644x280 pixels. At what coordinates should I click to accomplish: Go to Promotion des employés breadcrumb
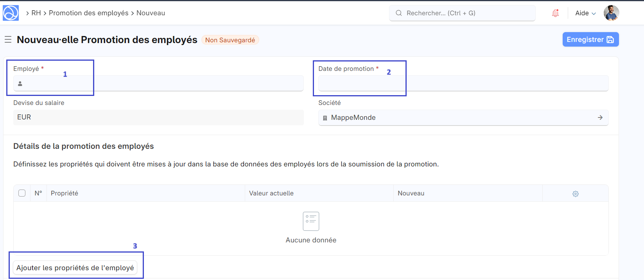[x=88, y=13]
